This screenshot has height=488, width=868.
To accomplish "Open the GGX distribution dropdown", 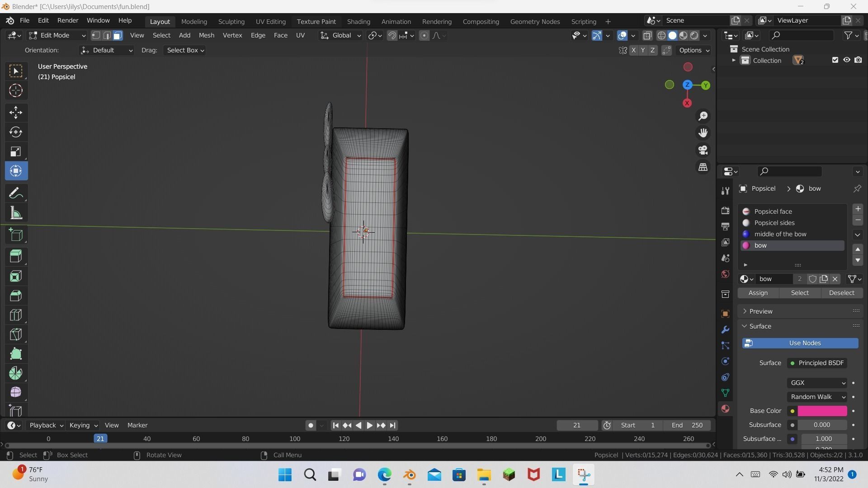I will [817, 383].
